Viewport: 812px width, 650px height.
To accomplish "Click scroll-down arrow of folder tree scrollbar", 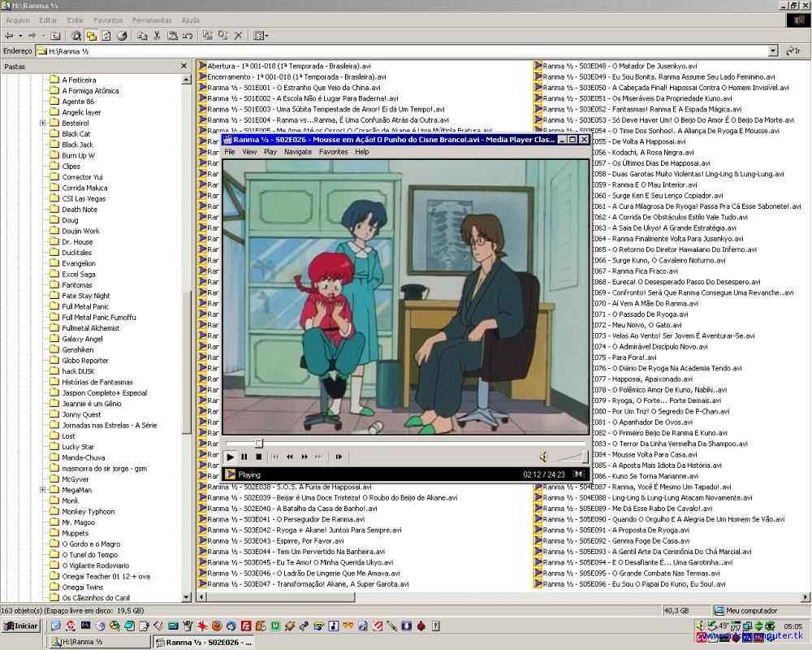I will [187, 597].
